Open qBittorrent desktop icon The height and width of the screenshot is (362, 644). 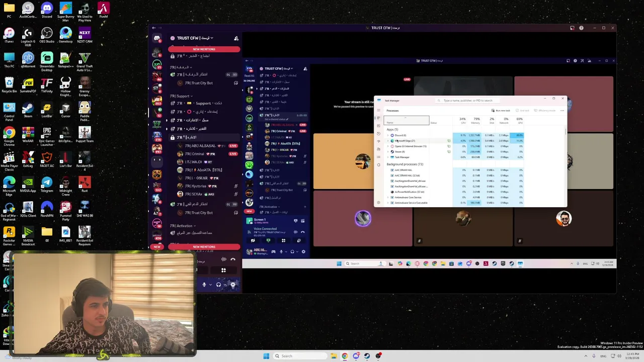pos(28,60)
